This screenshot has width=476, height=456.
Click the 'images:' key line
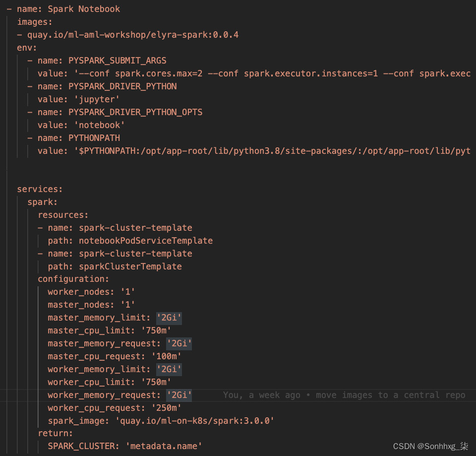35,22
